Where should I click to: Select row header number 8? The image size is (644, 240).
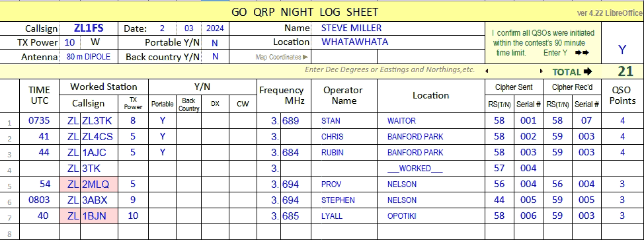point(9,234)
